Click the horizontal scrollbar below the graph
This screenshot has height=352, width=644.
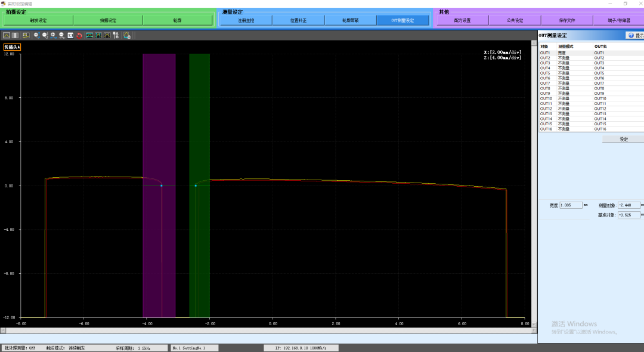(x=268, y=330)
